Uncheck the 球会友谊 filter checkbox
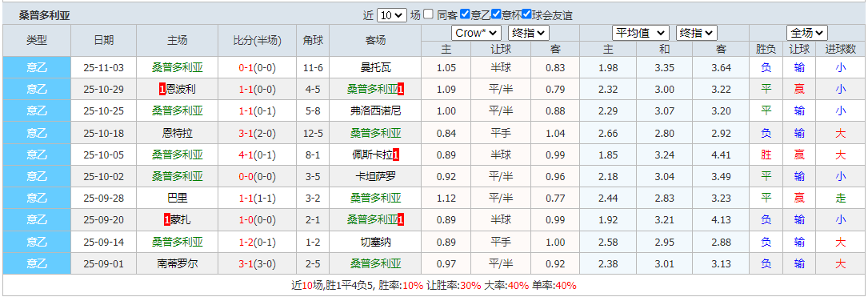This screenshot has height=297, width=868. [527, 14]
